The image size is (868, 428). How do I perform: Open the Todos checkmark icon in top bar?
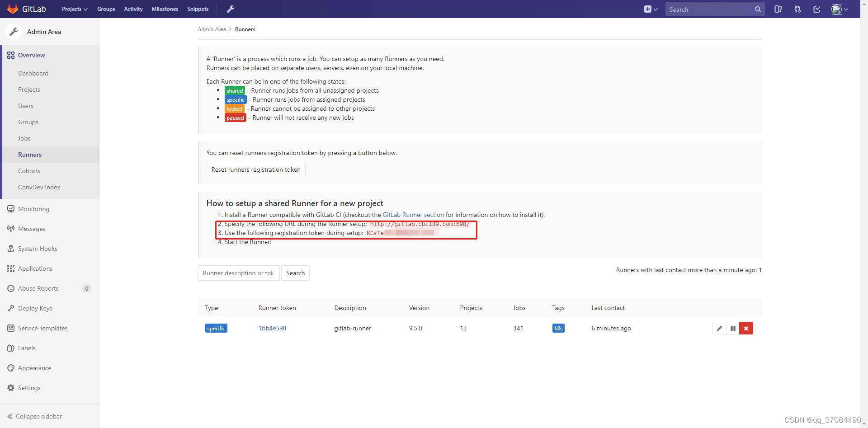[816, 9]
